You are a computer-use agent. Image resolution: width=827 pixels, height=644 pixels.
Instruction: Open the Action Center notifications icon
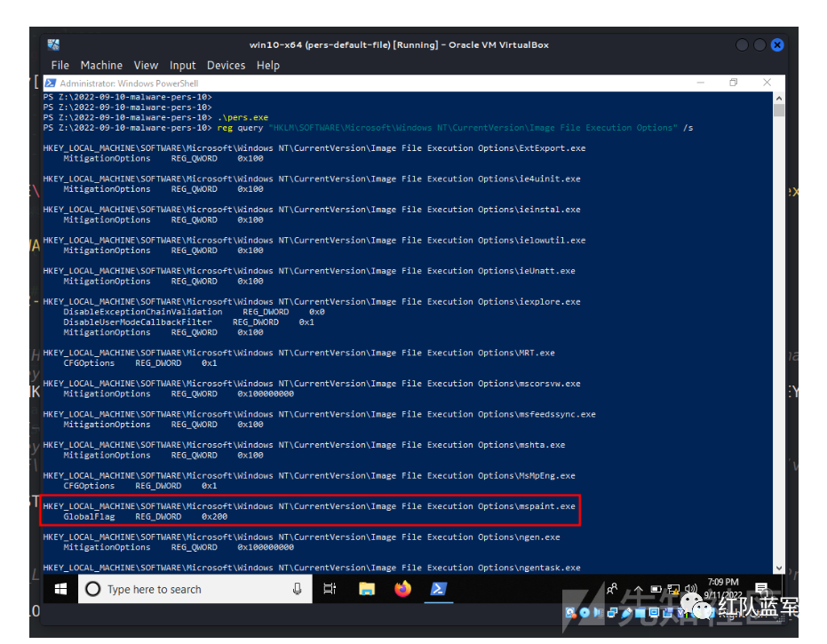point(762,589)
